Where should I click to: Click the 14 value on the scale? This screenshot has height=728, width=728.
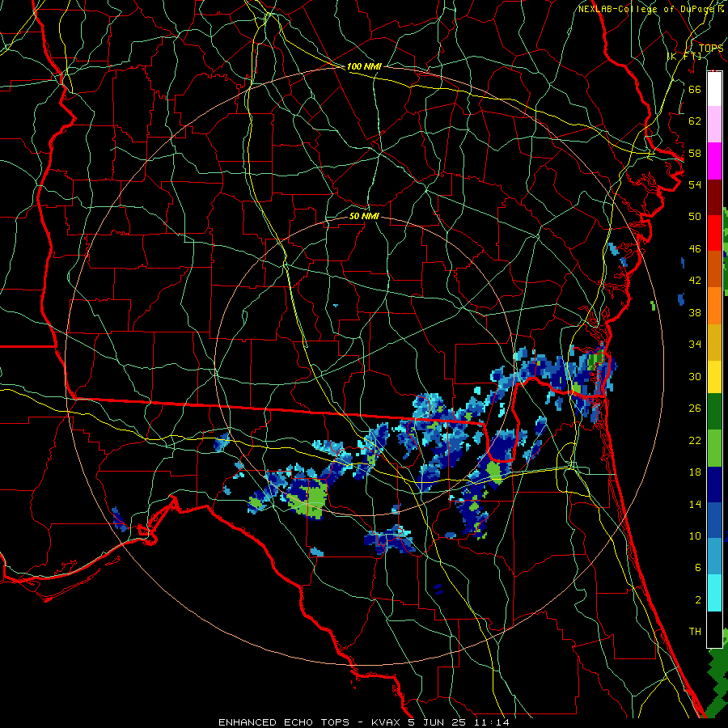tap(695, 504)
